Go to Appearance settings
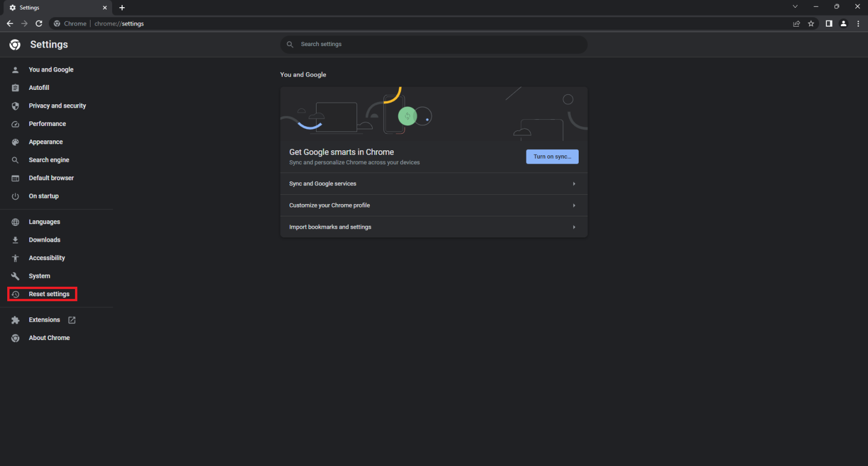868x466 pixels. click(46, 142)
